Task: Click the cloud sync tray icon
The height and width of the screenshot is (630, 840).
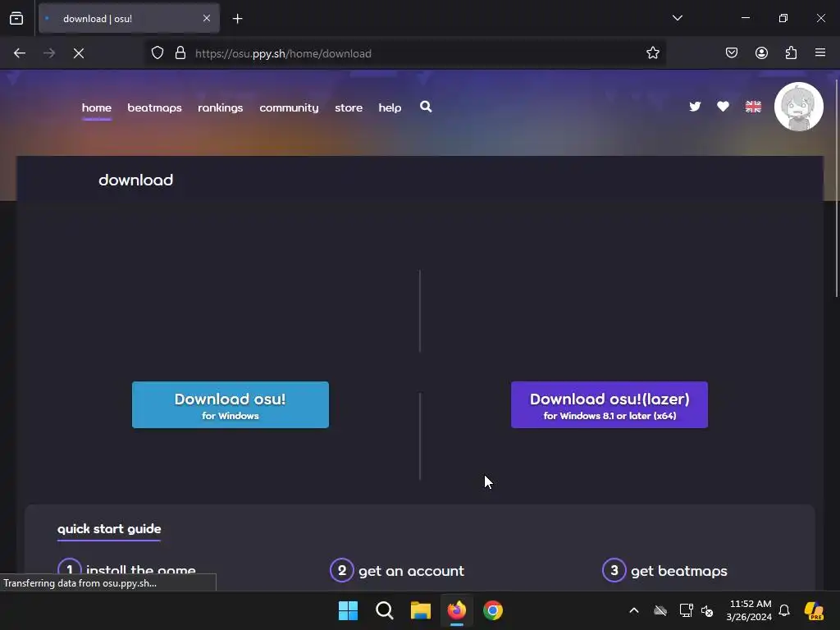Action: point(660,610)
